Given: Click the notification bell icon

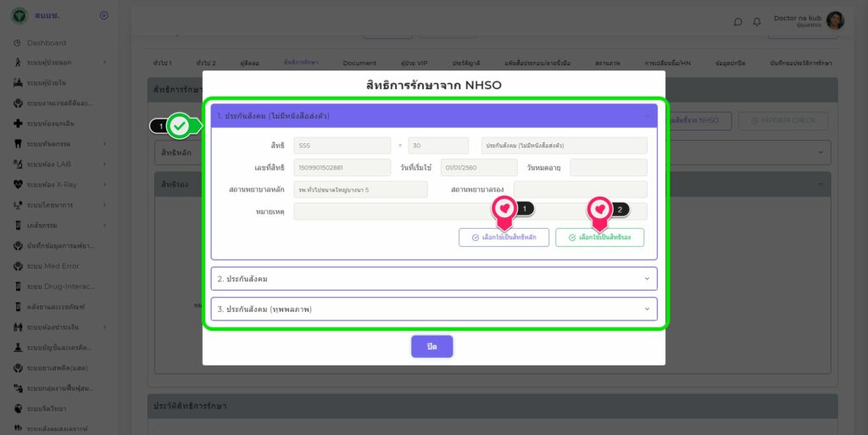Looking at the screenshot, I should click(x=757, y=21).
